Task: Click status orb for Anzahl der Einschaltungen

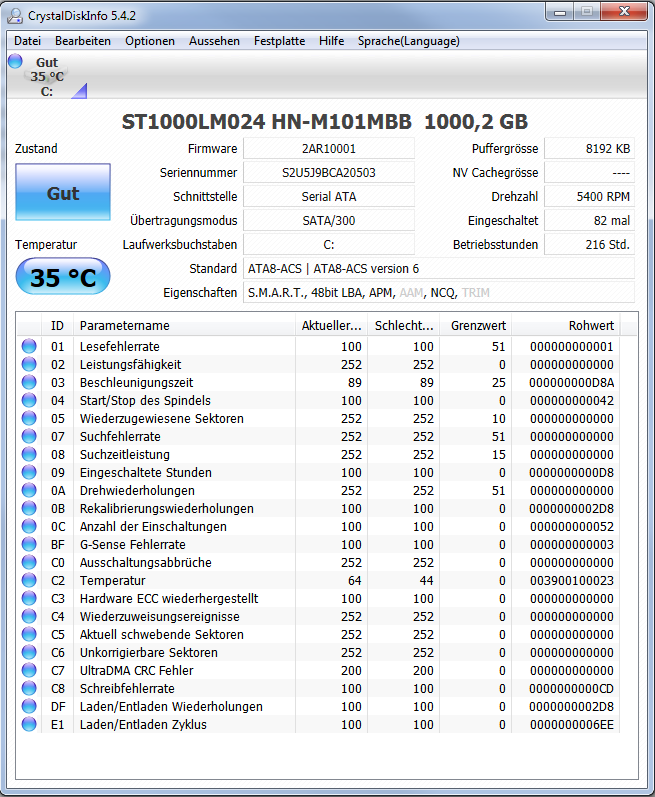Action: click(29, 526)
